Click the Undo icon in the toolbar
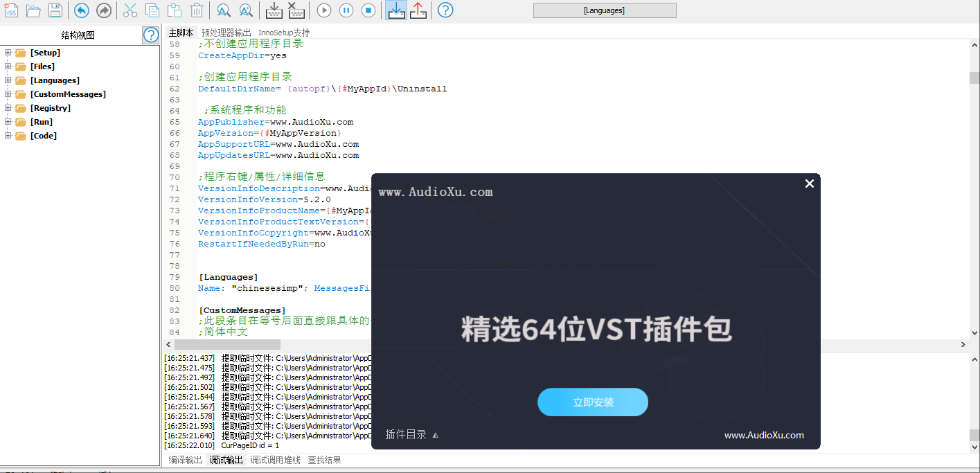 click(81, 10)
